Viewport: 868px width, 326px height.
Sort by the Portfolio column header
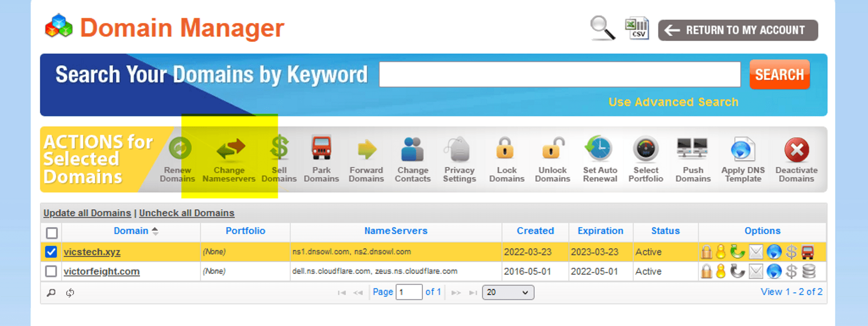245,231
